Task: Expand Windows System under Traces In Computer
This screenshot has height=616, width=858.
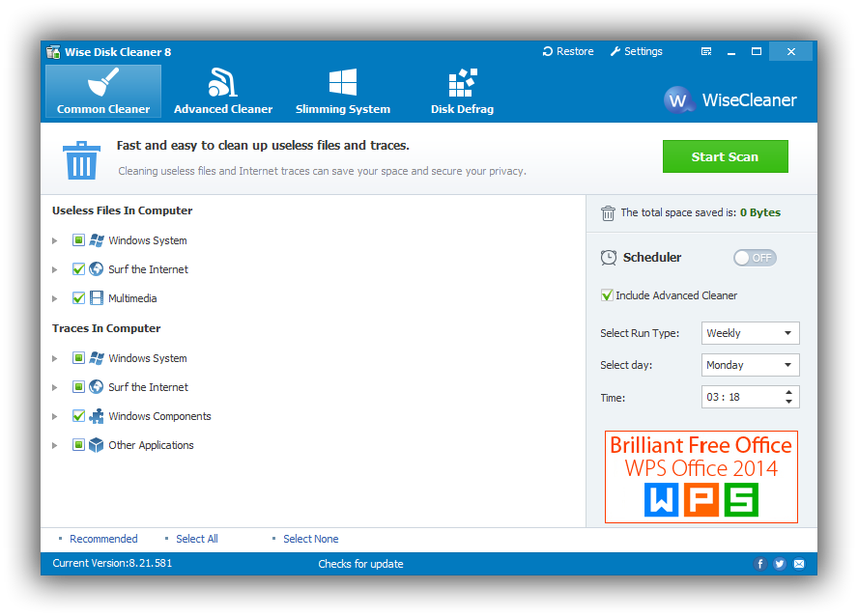Action: (x=55, y=358)
